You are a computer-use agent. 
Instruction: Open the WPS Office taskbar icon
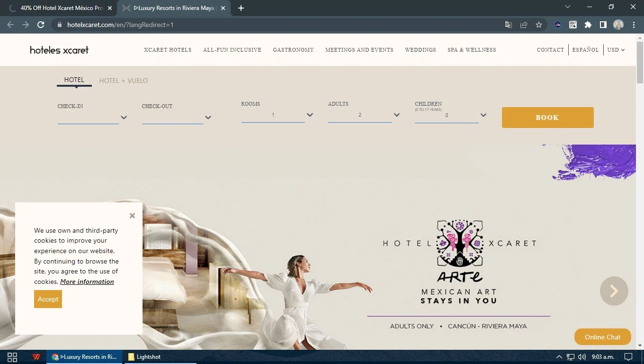click(36, 357)
